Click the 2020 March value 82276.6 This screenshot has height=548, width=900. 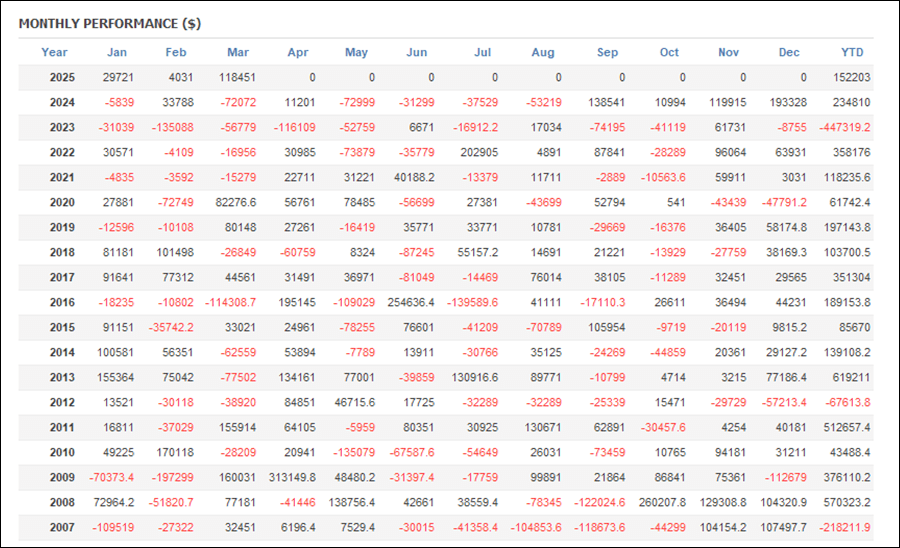click(x=236, y=203)
